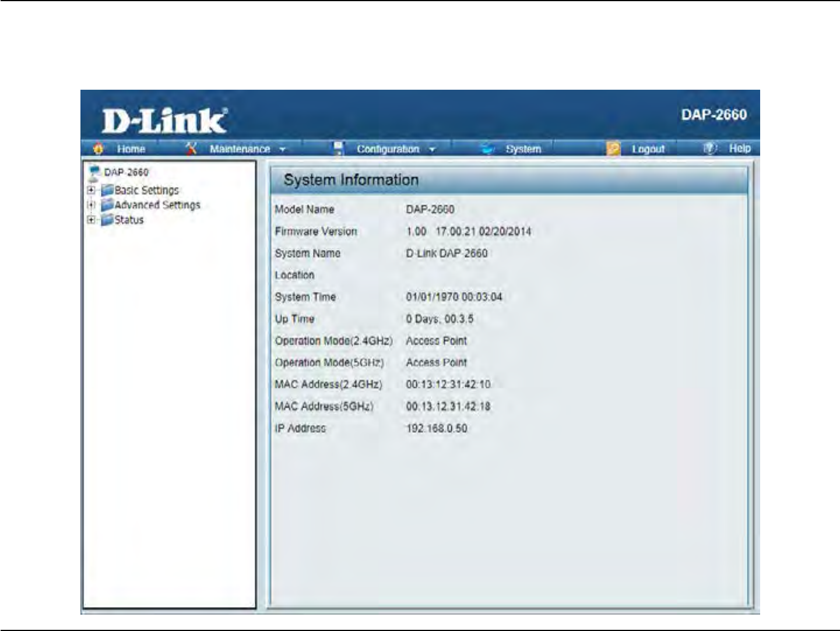
Task: Click the MAC Address(2.4GHz) label
Action: [329, 385]
